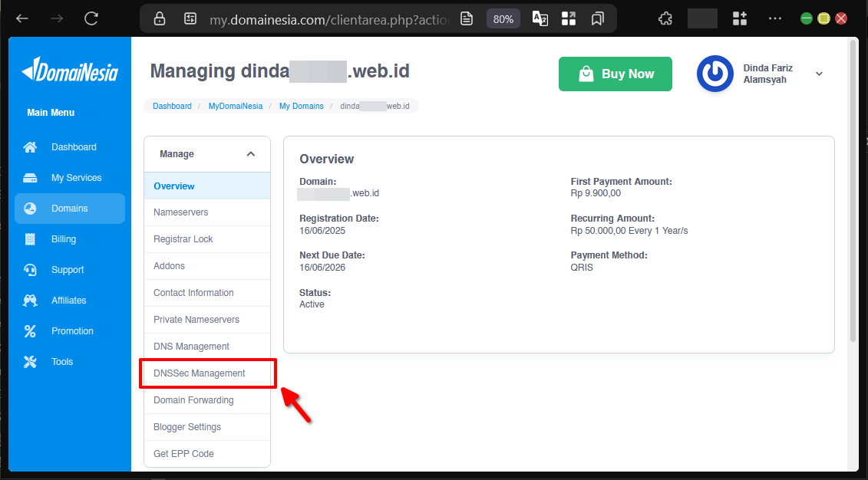The width and height of the screenshot is (868, 480).
Task: Open Promotion in the sidebar
Action: pyautogui.click(x=70, y=331)
